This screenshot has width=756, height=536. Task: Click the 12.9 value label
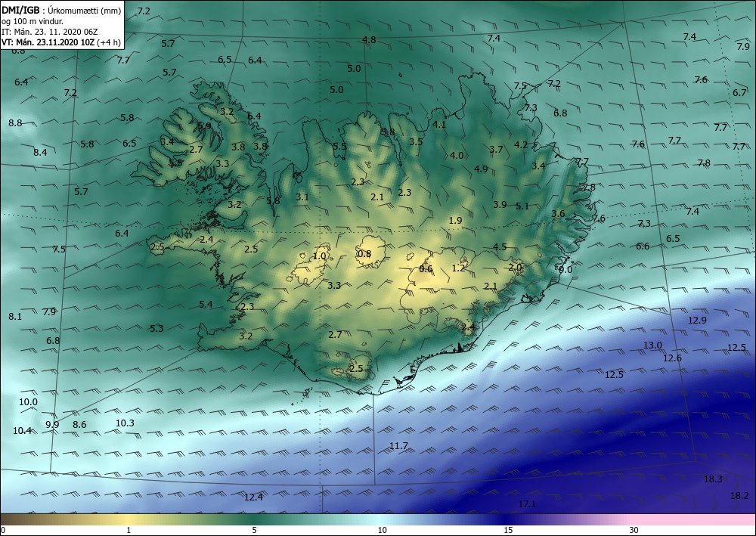pos(697,320)
